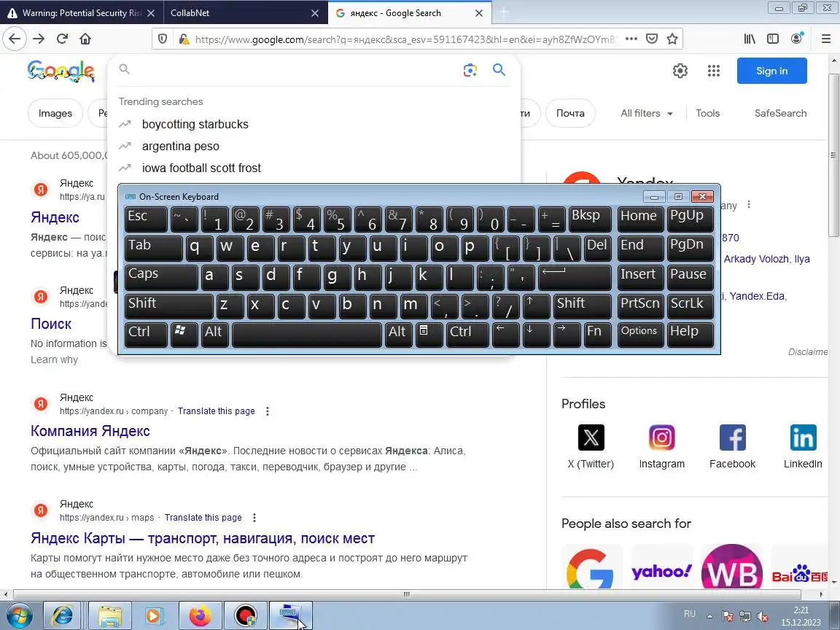Search by image with Google Lens

click(x=470, y=70)
